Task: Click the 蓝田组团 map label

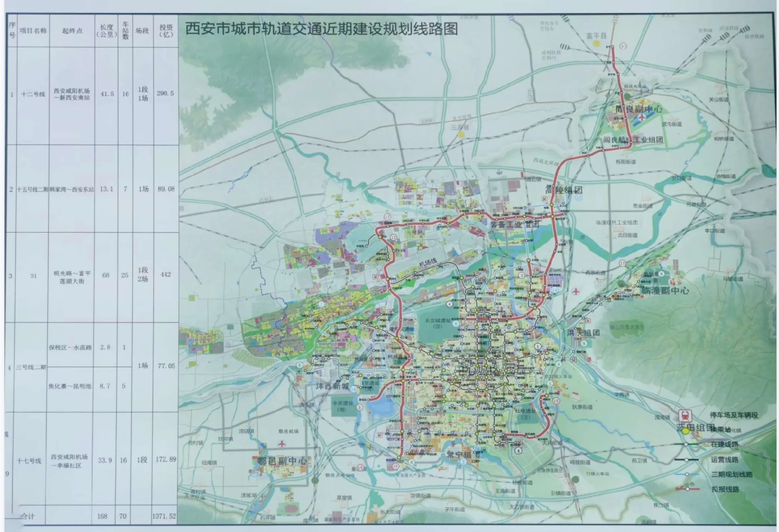Action: tap(695, 427)
